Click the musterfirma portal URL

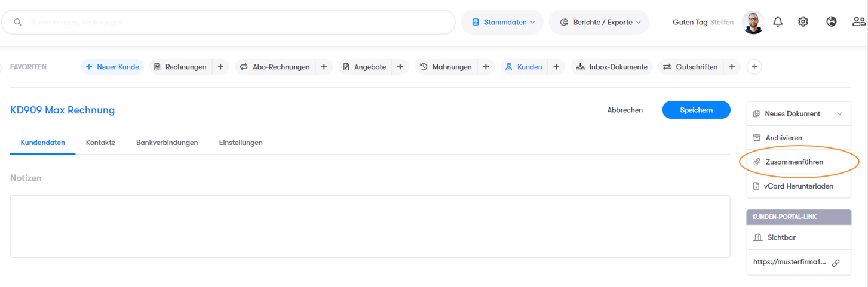tap(790, 262)
